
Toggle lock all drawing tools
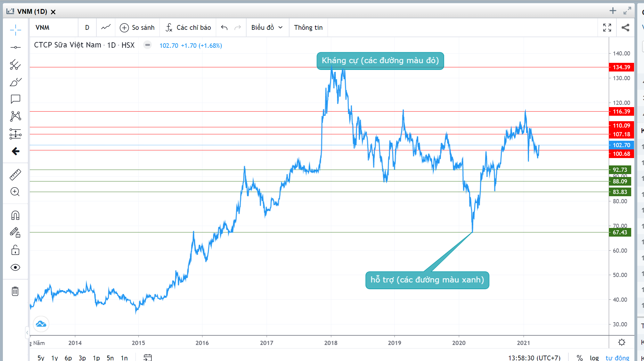pos(15,250)
